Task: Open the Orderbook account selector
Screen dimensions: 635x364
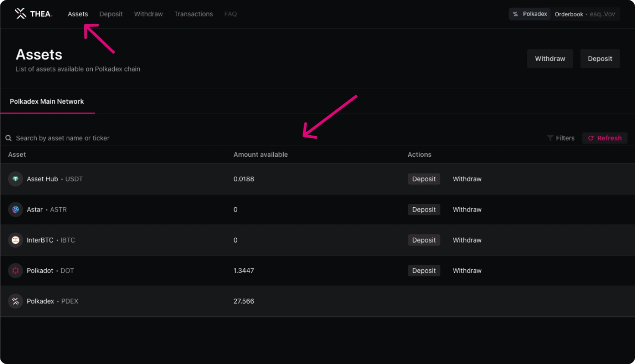Action: 585,14
